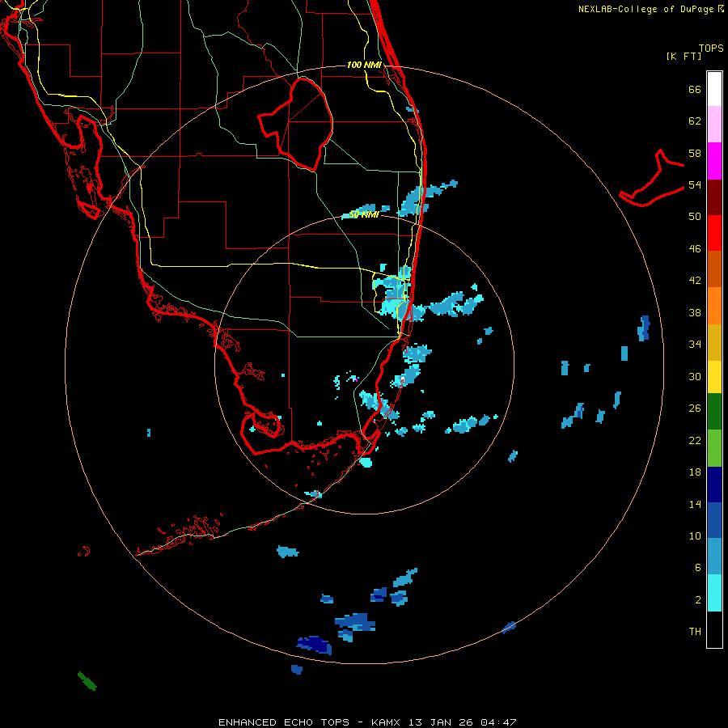Image resolution: width=728 pixels, height=728 pixels.
Task: Click the legend value 42
Action: [x=695, y=281]
